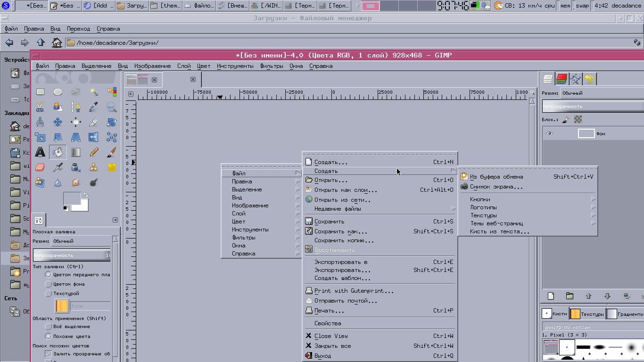Select the Move tool
This screenshot has width=644, height=362.
point(58,122)
